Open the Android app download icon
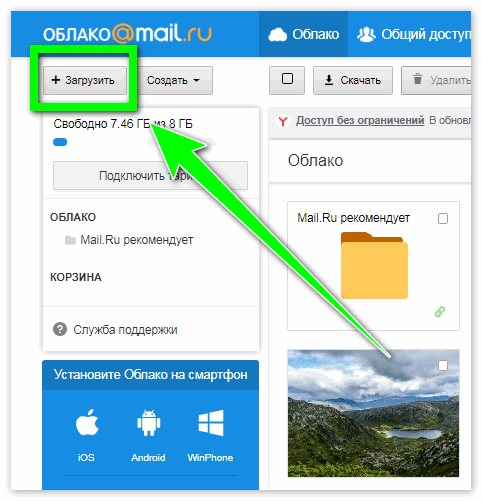Screen dimensions: 482x501 click(149, 423)
